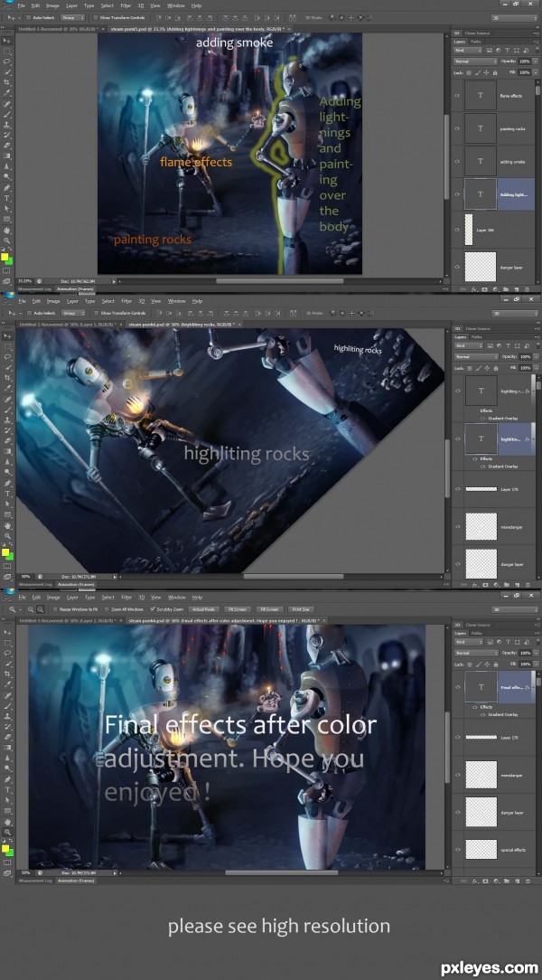The width and height of the screenshot is (542, 980).
Task: Select the Pen tool in highliting rocks window
Action: coord(7,483)
